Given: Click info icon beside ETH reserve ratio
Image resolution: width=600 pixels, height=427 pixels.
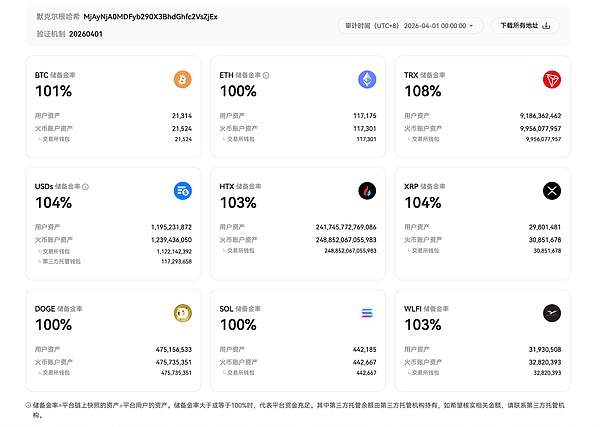Looking at the screenshot, I should click(x=266, y=75).
